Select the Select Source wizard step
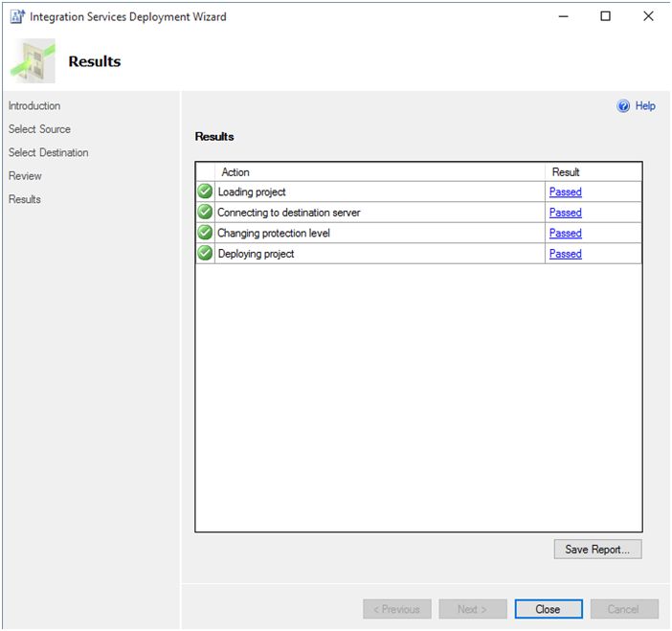The height and width of the screenshot is (631, 672). (x=39, y=129)
